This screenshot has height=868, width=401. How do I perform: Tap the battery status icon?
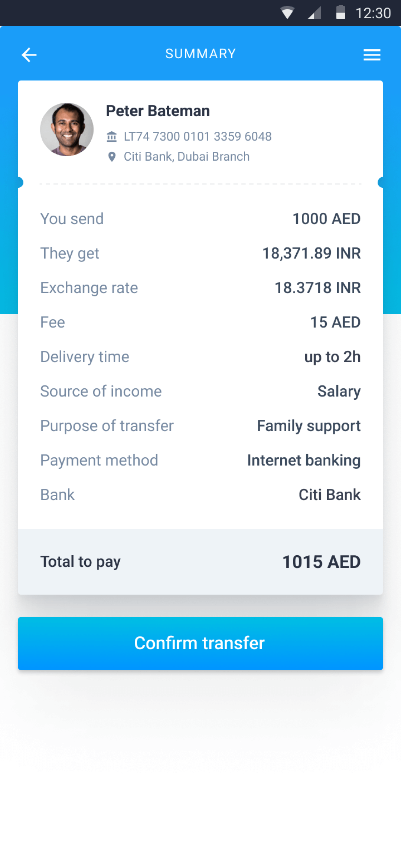340,12
